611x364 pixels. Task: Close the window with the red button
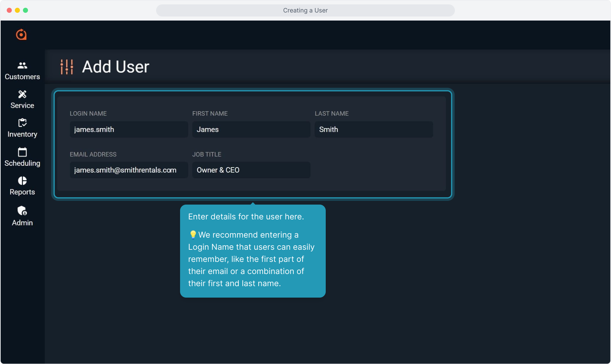pos(9,10)
